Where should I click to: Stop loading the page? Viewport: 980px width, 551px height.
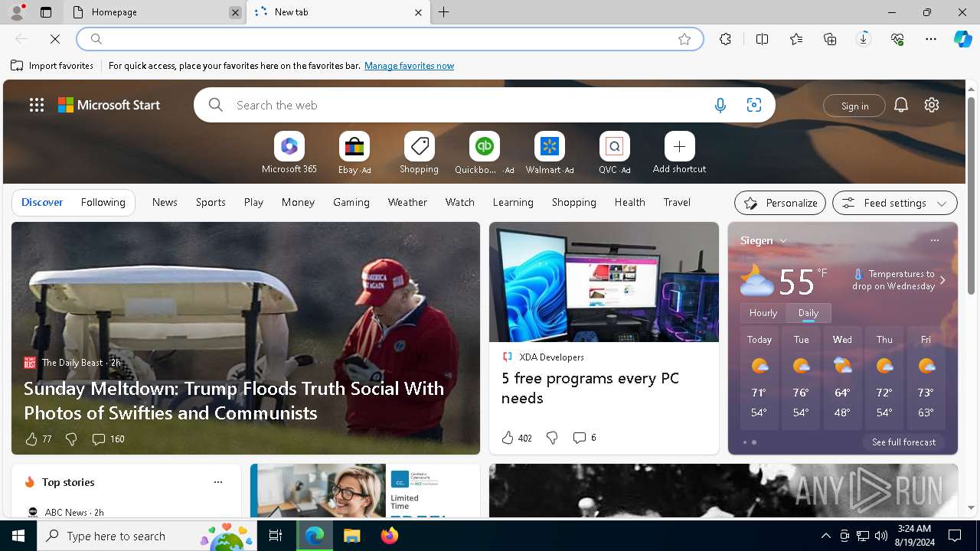point(55,39)
